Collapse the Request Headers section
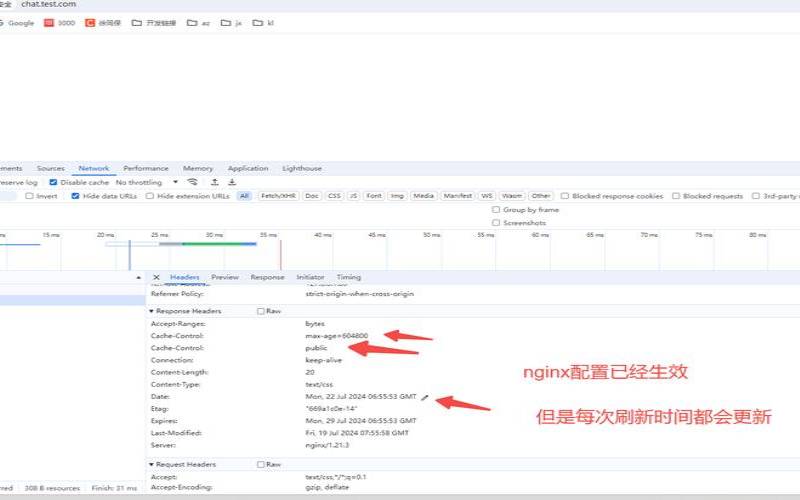The image size is (800, 500). pyautogui.click(x=152, y=465)
